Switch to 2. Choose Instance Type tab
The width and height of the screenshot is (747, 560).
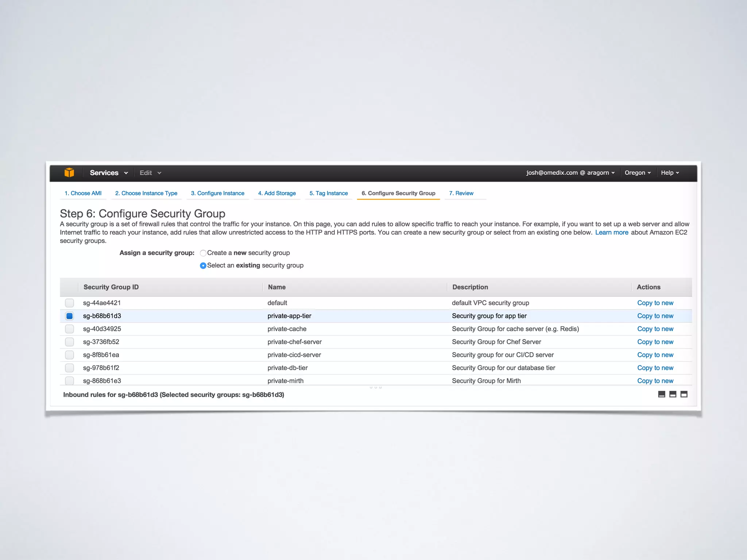click(146, 193)
